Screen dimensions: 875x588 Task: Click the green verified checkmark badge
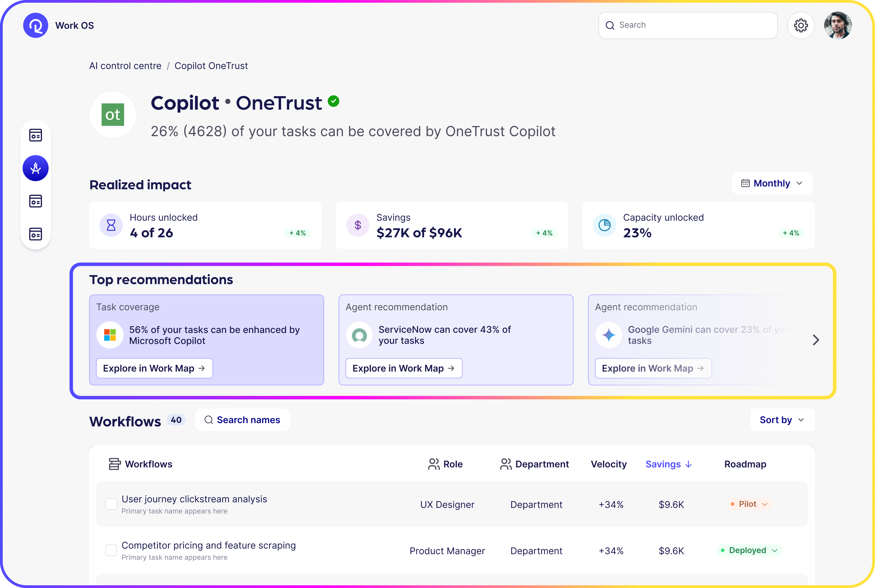(334, 101)
